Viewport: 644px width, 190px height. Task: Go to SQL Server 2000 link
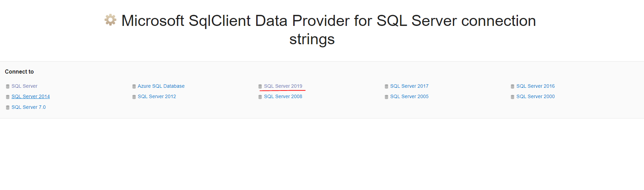point(535,96)
